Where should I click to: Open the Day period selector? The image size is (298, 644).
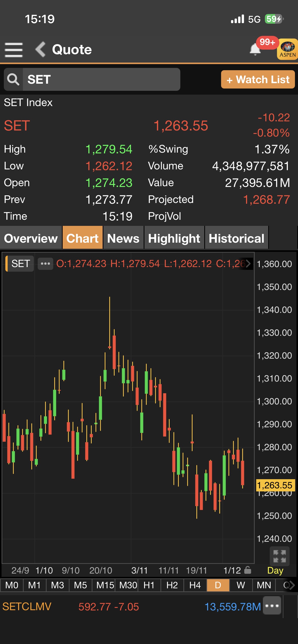[275, 570]
